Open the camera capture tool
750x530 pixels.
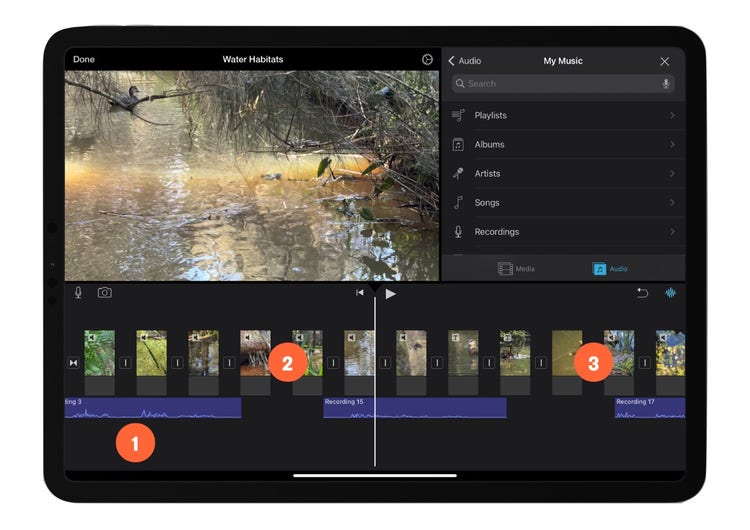coord(105,293)
